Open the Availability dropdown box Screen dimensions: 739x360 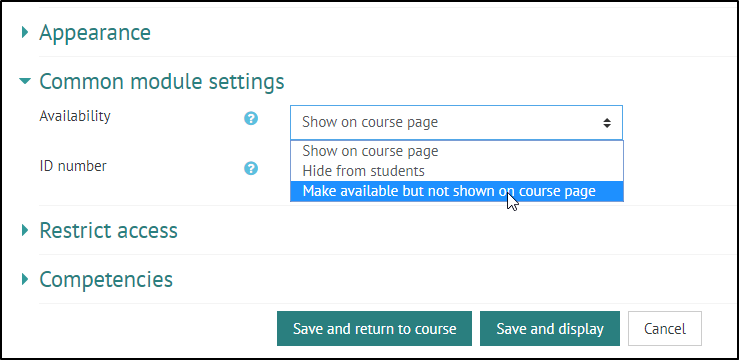click(456, 123)
